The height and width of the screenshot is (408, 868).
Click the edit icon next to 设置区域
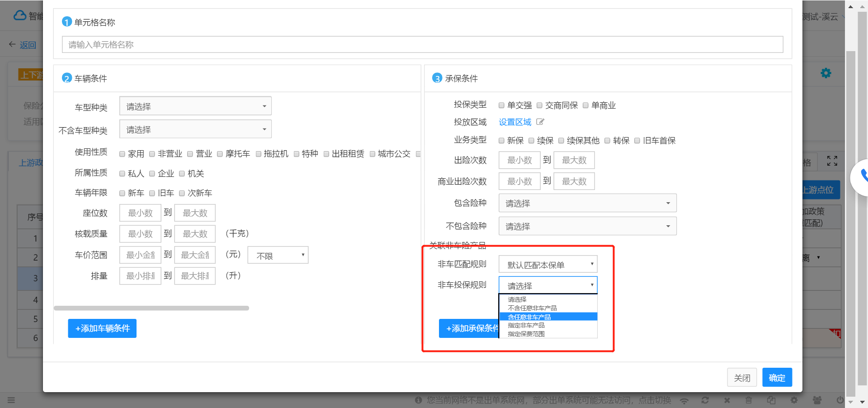540,122
